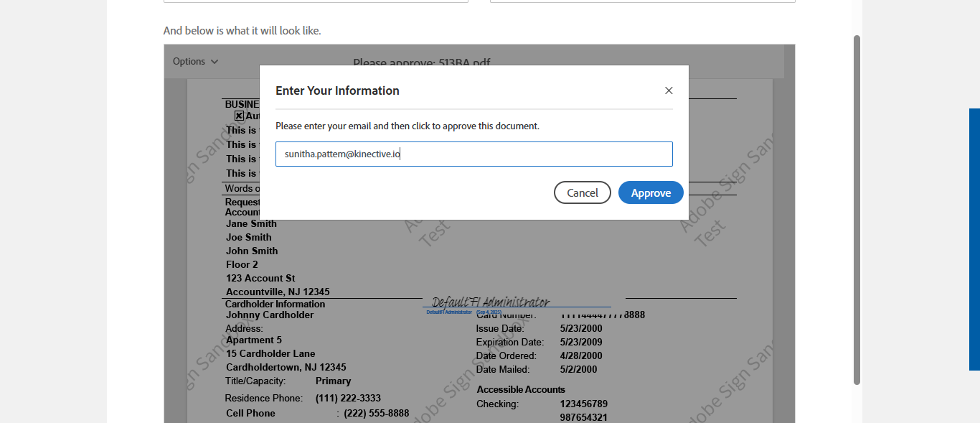Click the 'John Smith' line
The height and width of the screenshot is (423, 980).
pos(252,251)
